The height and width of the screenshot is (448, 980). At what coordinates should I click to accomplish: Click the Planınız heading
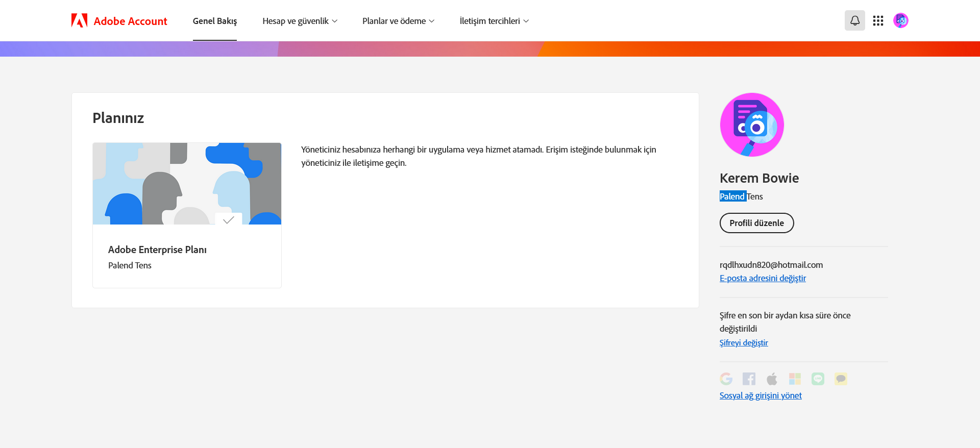pyautogui.click(x=118, y=118)
